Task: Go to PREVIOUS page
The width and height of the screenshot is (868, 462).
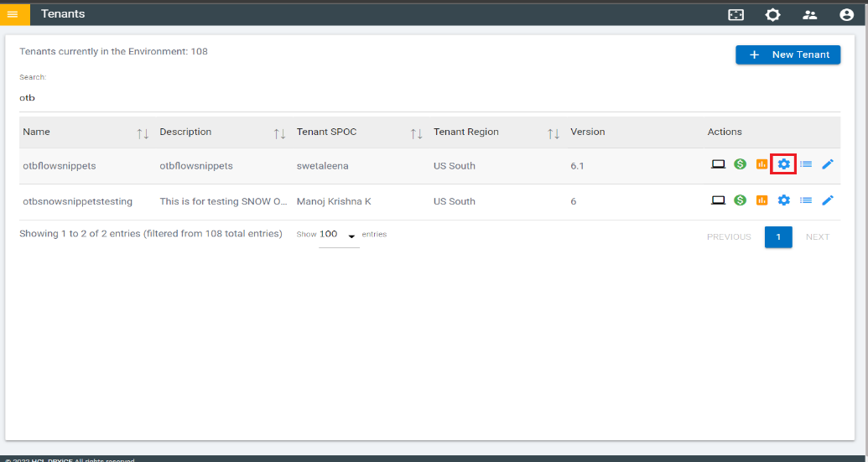Action: tap(729, 236)
